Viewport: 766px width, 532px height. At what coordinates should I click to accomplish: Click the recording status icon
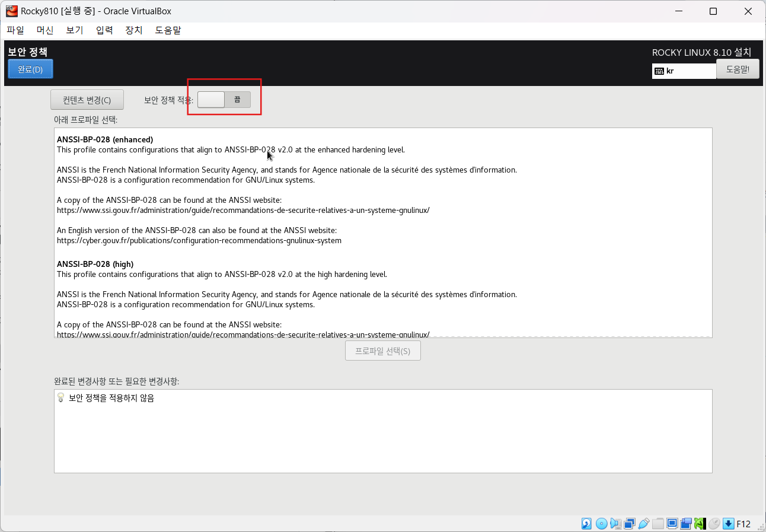click(687, 524)
